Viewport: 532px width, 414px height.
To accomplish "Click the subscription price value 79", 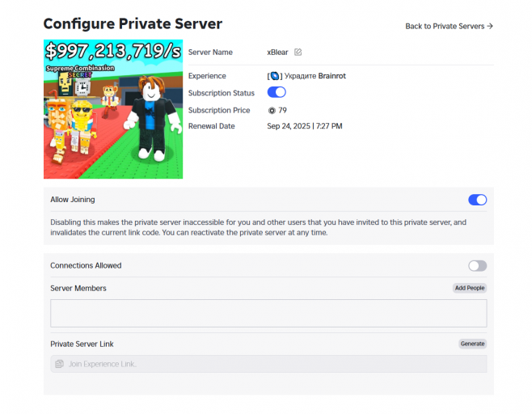I will 283,110.
